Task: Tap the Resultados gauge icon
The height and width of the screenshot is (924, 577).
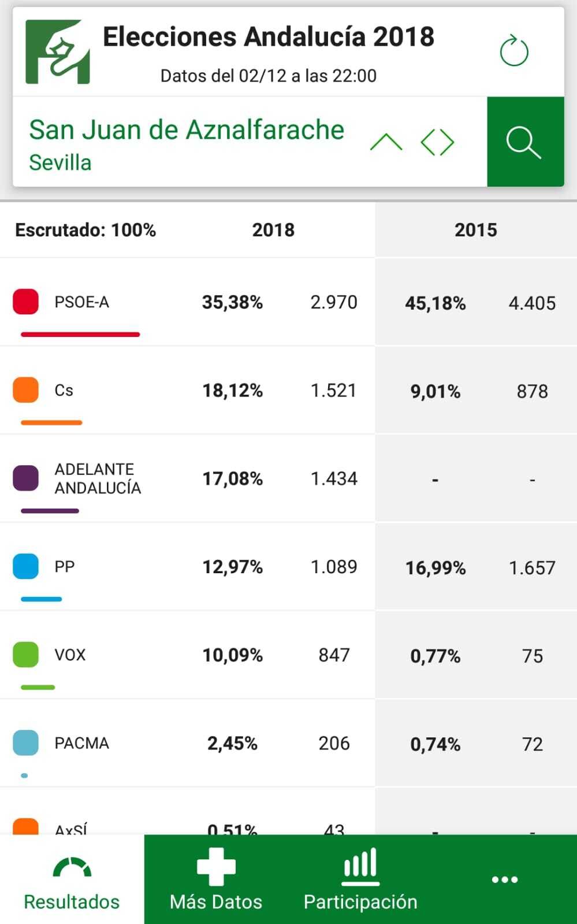Action: (x=72, y=867)
